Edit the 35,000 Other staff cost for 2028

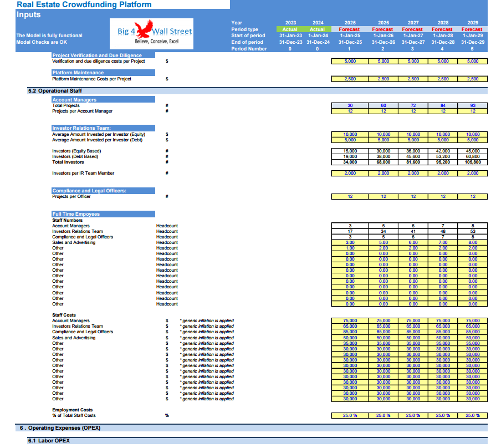(443, 343)
